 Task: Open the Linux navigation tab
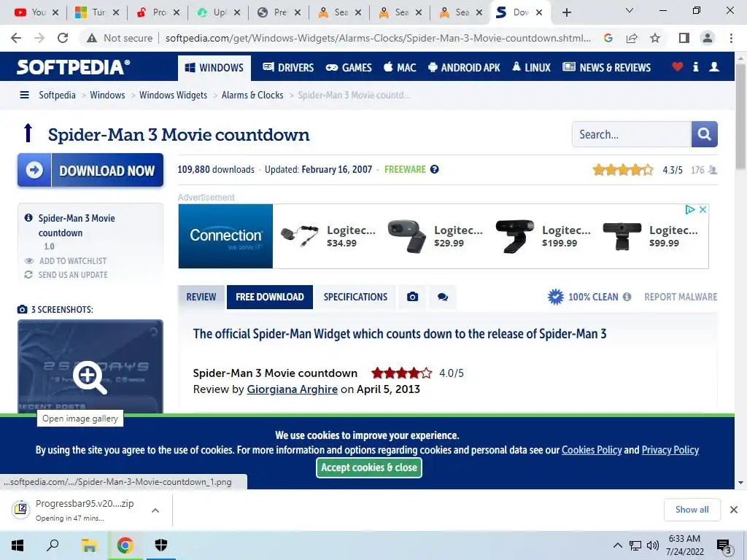(531, 68)
